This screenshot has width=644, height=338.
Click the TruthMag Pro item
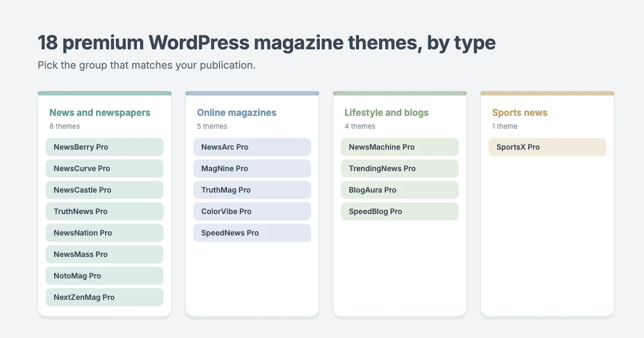click(252, 190)
